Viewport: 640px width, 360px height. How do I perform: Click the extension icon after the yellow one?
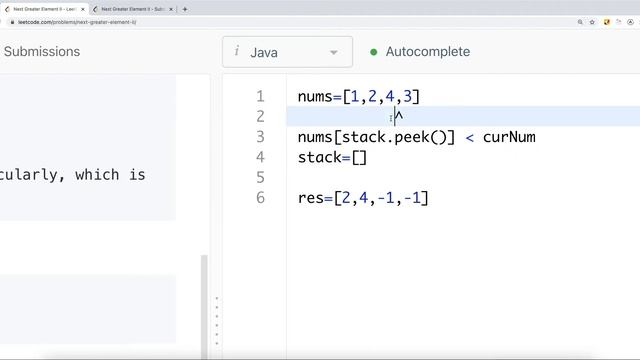(619, 22)
